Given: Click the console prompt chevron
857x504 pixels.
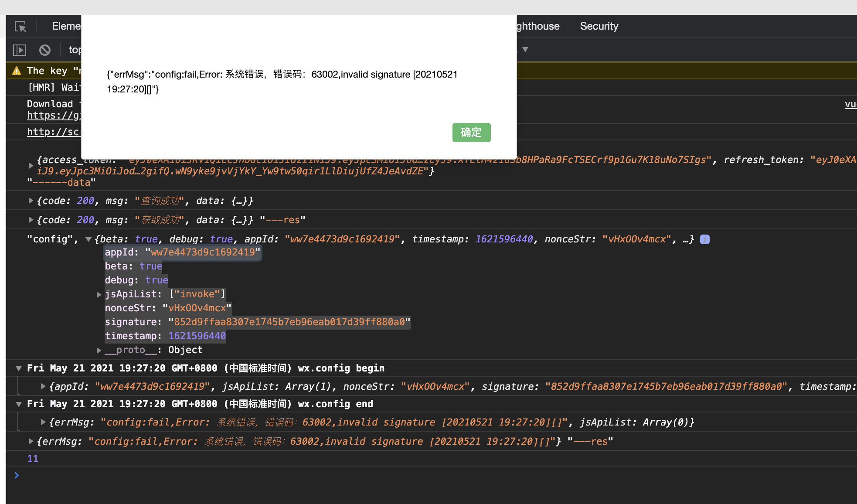Looking at the screenshot, I should (17, 475).
